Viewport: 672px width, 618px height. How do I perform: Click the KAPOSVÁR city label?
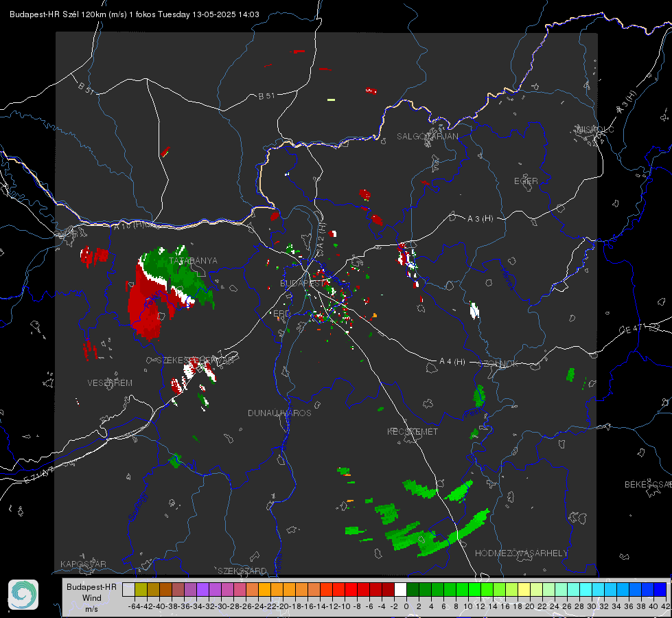coord(83,564)
